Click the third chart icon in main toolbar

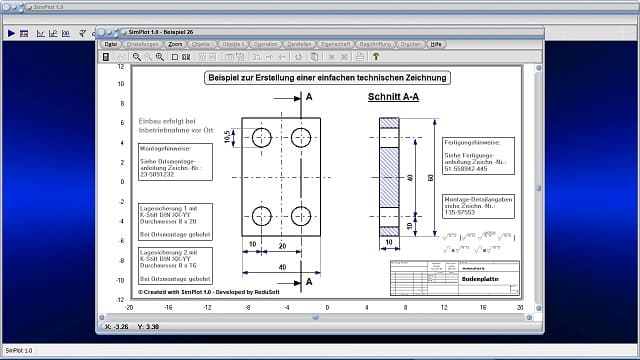(66, 33)
